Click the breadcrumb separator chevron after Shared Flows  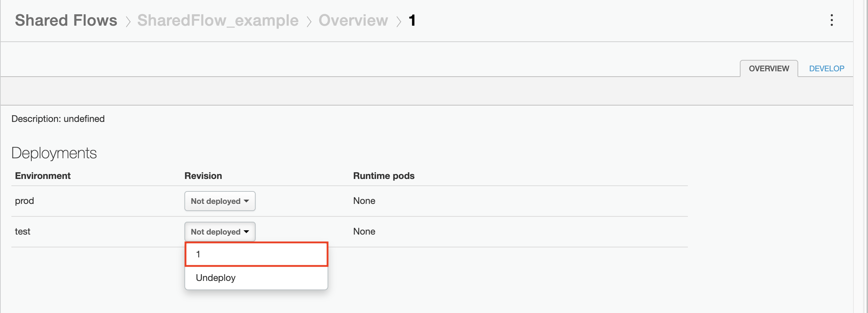128,20
